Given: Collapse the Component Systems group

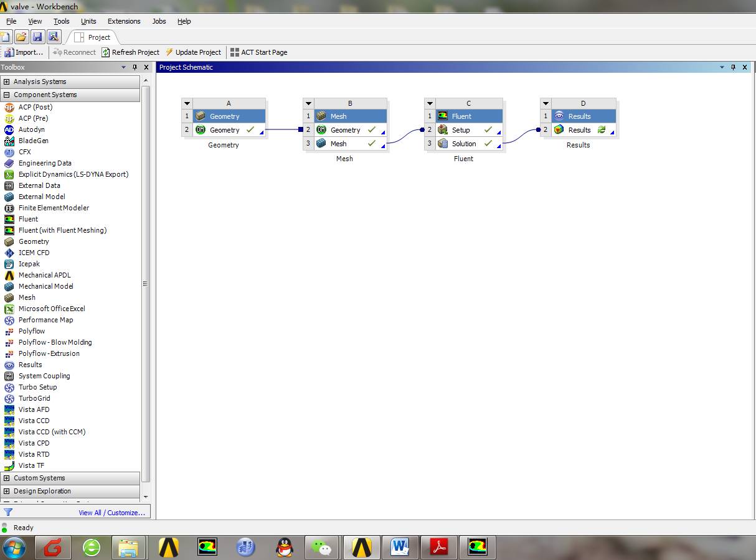Looking at the screenshot, I should (x=6, y=95).
